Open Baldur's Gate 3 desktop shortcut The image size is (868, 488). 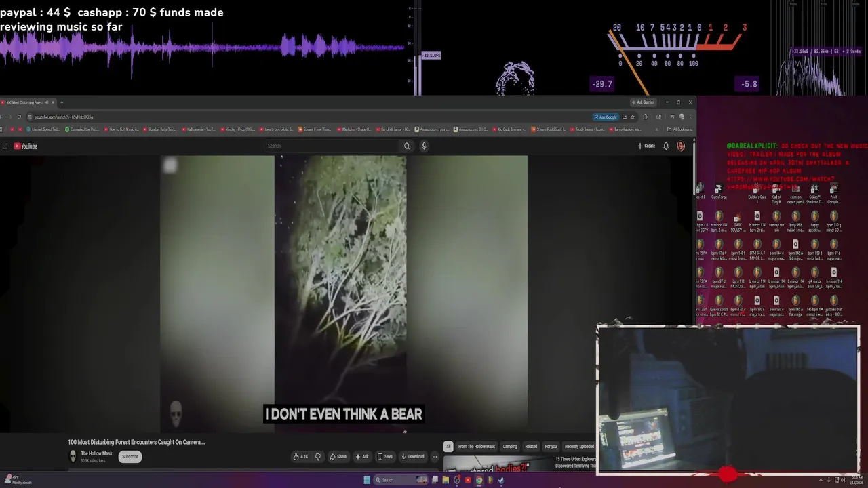click(757, 195)
